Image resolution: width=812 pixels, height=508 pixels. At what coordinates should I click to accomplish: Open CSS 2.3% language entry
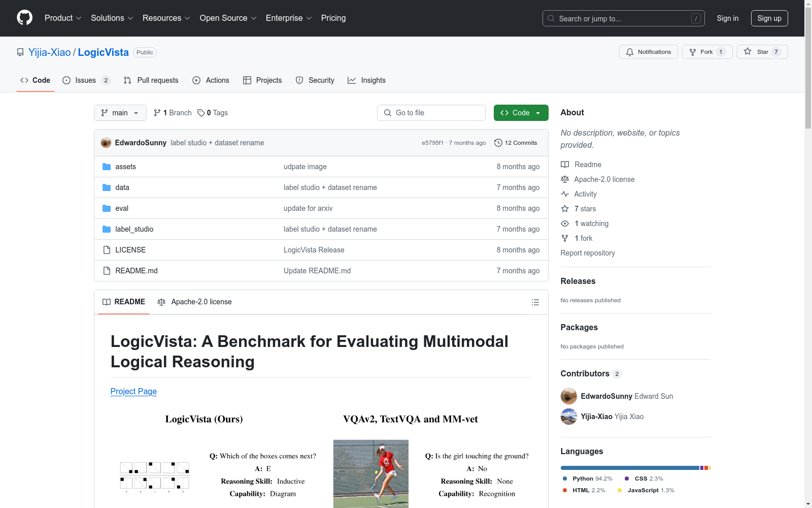point(644,479)
